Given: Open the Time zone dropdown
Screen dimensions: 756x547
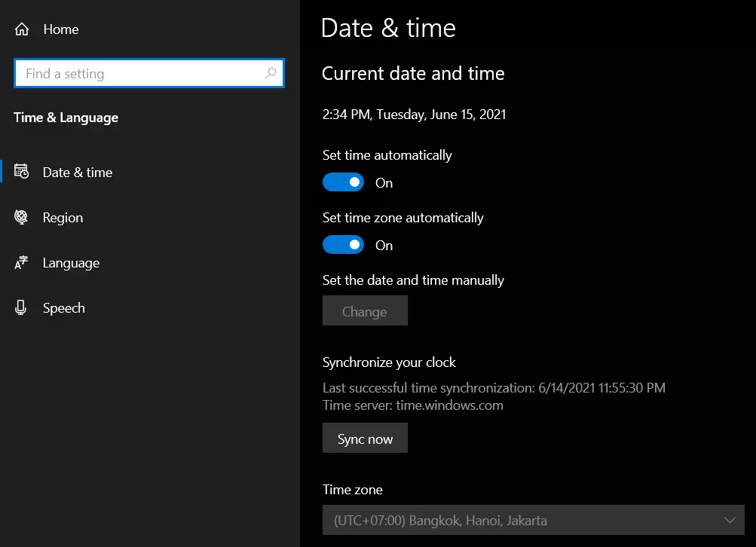Looking at the screenshot, I should (x=533, y=520).
